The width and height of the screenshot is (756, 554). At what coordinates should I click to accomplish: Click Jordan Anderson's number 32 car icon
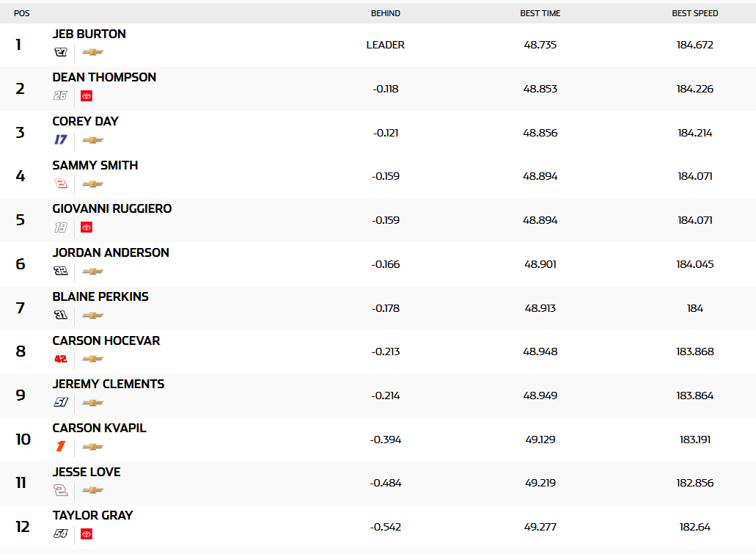click(x=61, y=271)
